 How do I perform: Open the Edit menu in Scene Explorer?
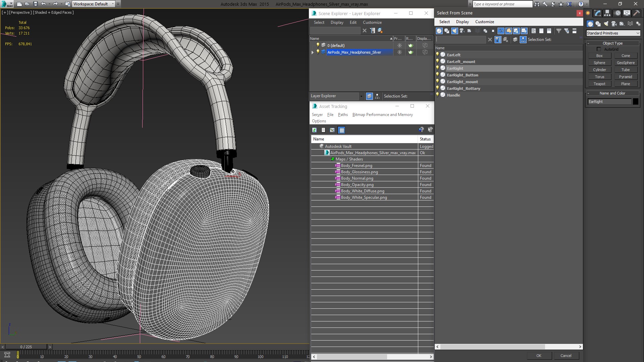click(353, 22)
